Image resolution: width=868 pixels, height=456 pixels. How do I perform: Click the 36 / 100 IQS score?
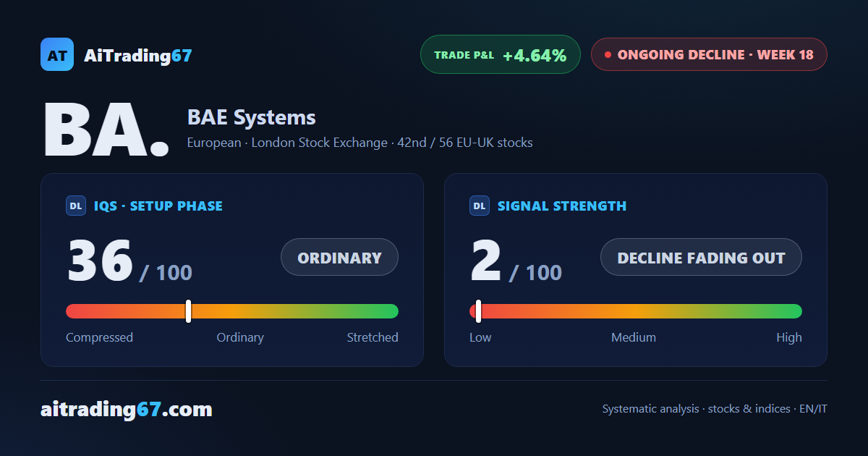click(129, 261)
